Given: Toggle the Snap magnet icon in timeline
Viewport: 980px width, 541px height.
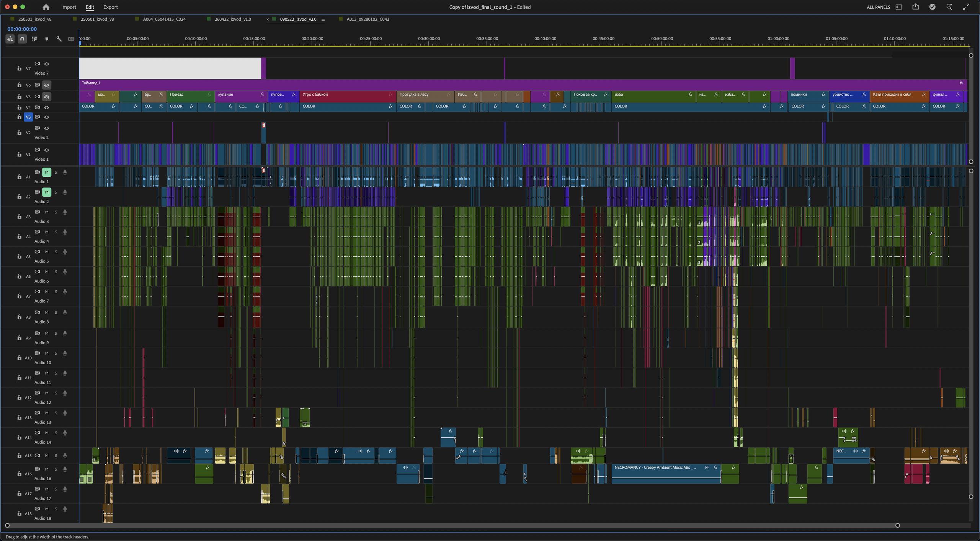Looking at the screenshot, I should 22,39.
